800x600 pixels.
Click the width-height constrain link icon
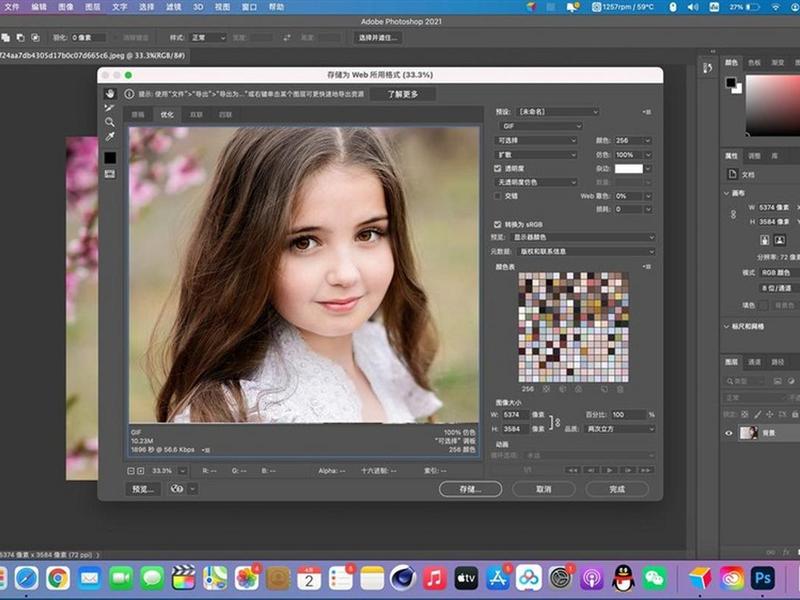coord(555,422)
